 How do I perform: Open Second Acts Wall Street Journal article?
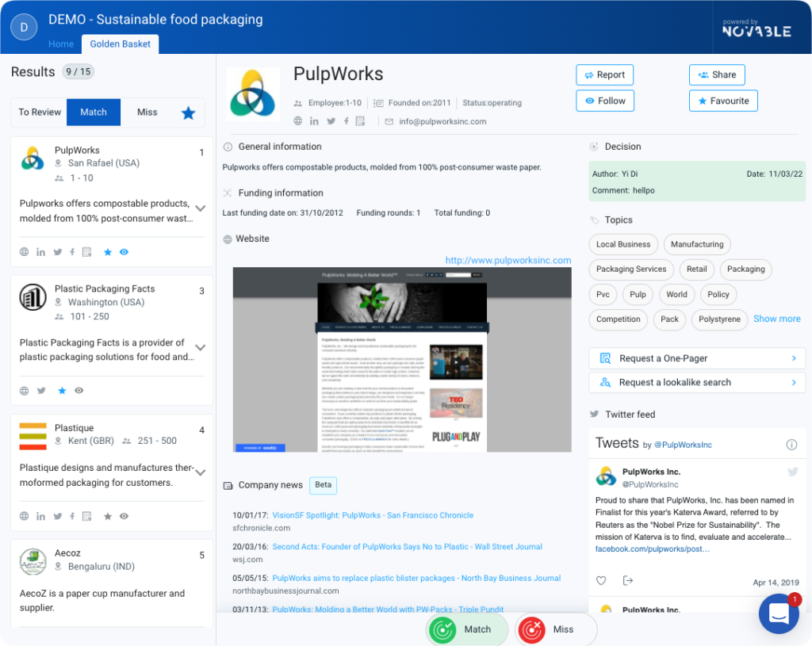[407, 547]
